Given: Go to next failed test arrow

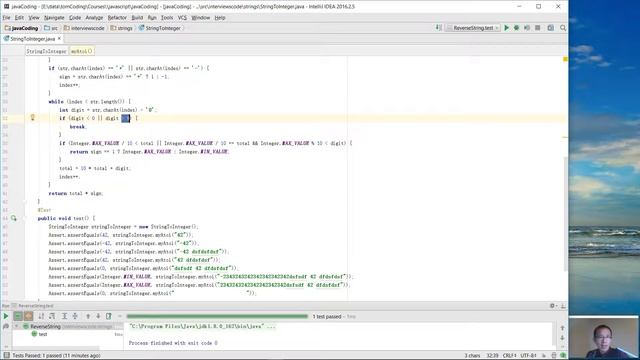Looking at the screenshot, I should point(98,316).
